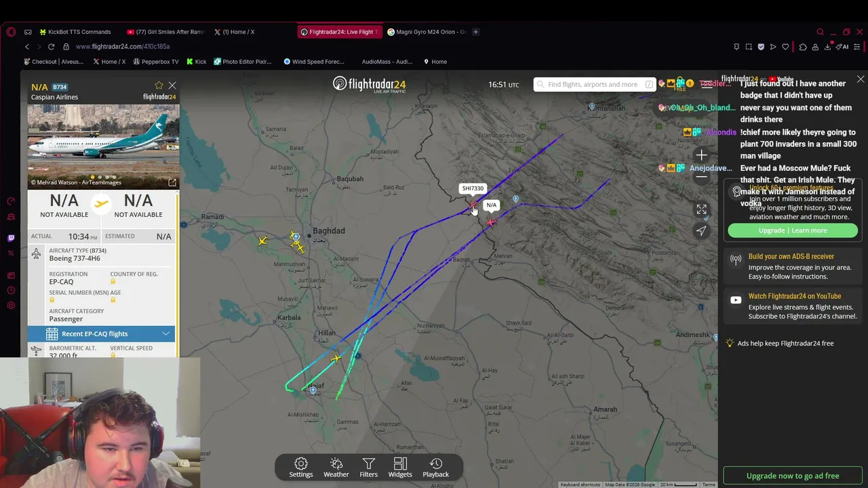Open Opera main menu logo

pyautogui.click(x=11, y=32)
